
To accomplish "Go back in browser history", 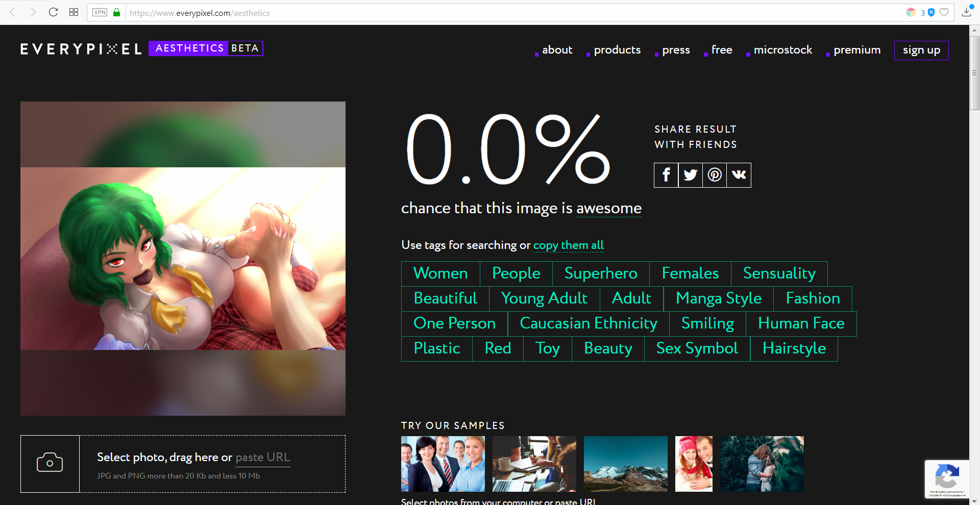I will 13,12.
